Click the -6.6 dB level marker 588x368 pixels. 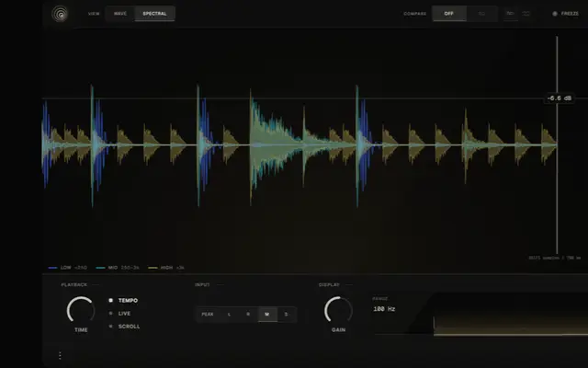(x=560, y=98)
